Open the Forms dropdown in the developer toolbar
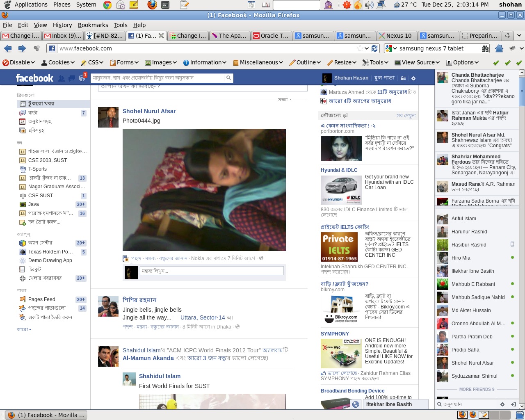The width and height of the screenshot is (525, 420). tap(124, 62)
